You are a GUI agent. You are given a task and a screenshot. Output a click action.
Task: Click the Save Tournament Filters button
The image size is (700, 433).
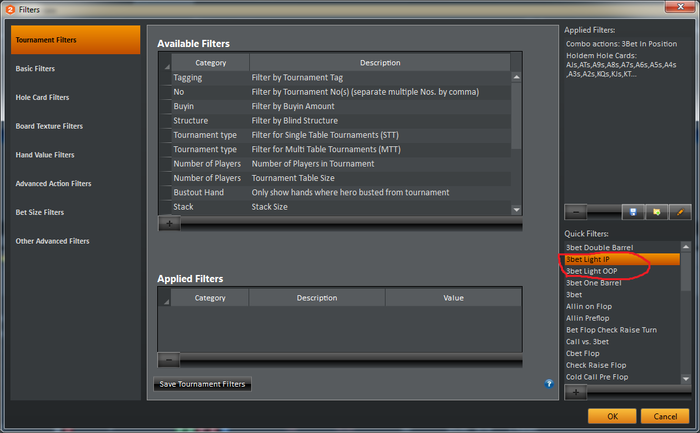[202, 384]
